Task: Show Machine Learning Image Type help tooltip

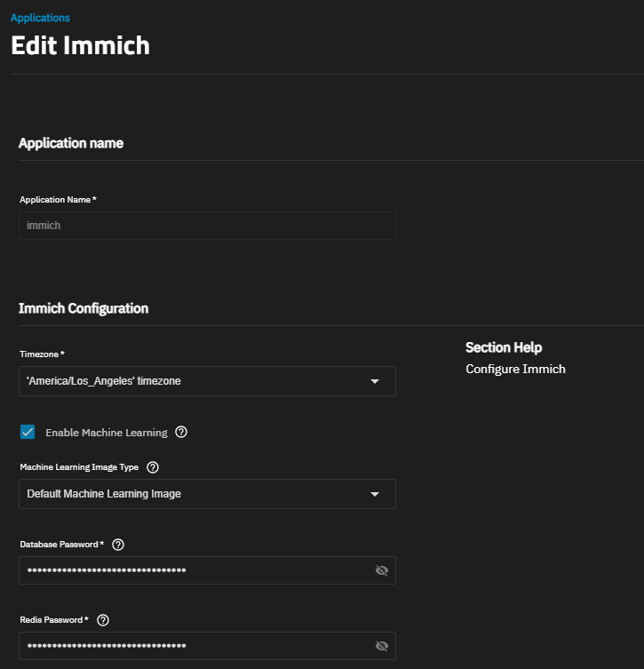Action: coord(152,467)
